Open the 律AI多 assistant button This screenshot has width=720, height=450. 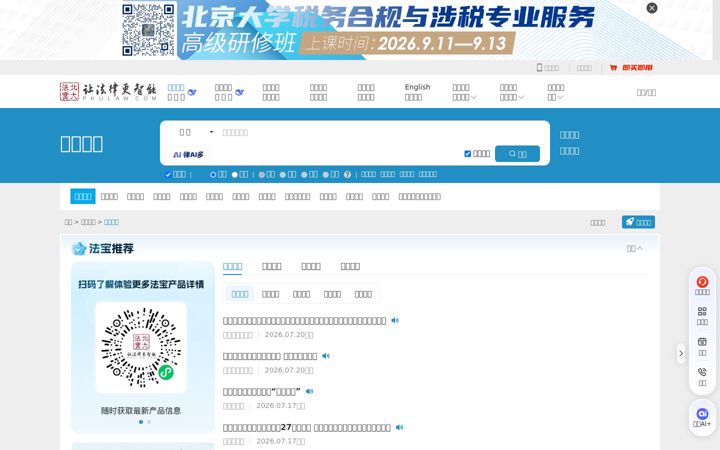(x=188, y=154)
